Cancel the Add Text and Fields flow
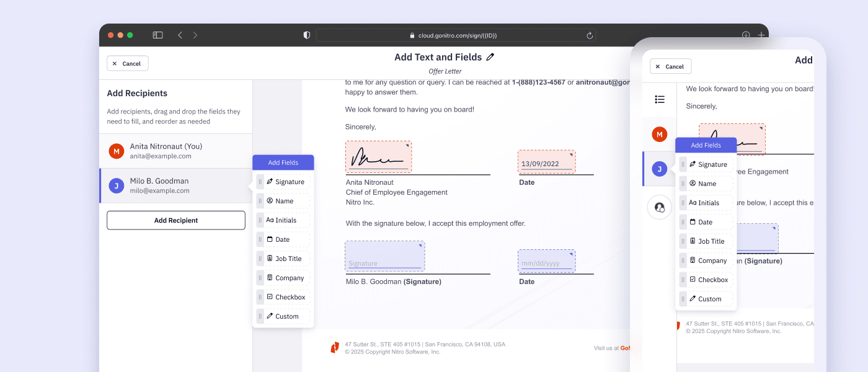The image size is (868, 372). [x=127, y=63]
